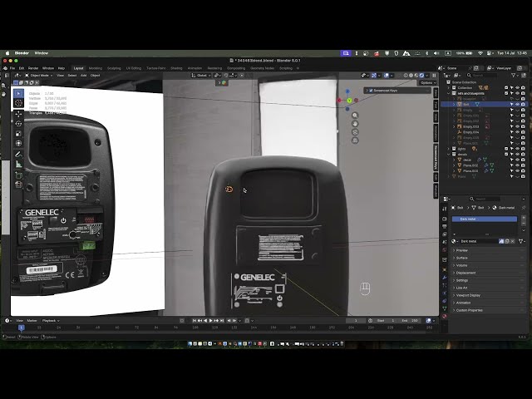
Task: Select the Cursor tool in toolbar
Action: click(18, 103)
